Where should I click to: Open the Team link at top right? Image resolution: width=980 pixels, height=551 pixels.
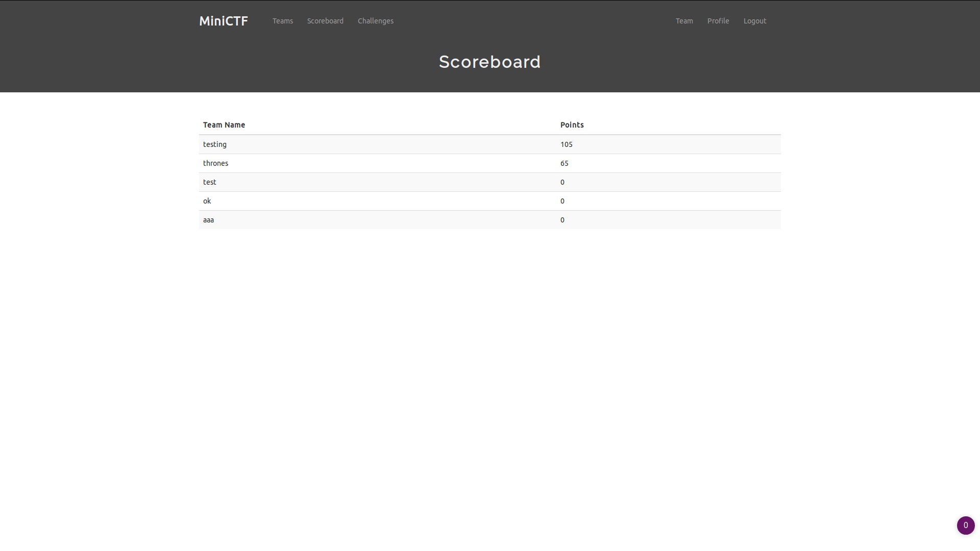pyautogui.click(x=684, y=21)
